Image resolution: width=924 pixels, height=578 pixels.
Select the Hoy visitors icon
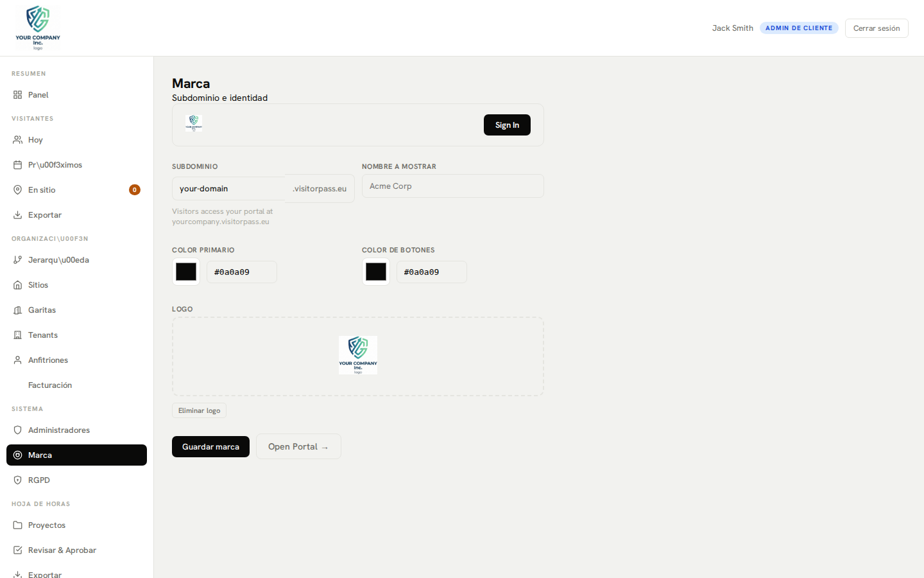pyautogui.click(x=17, y=139)
